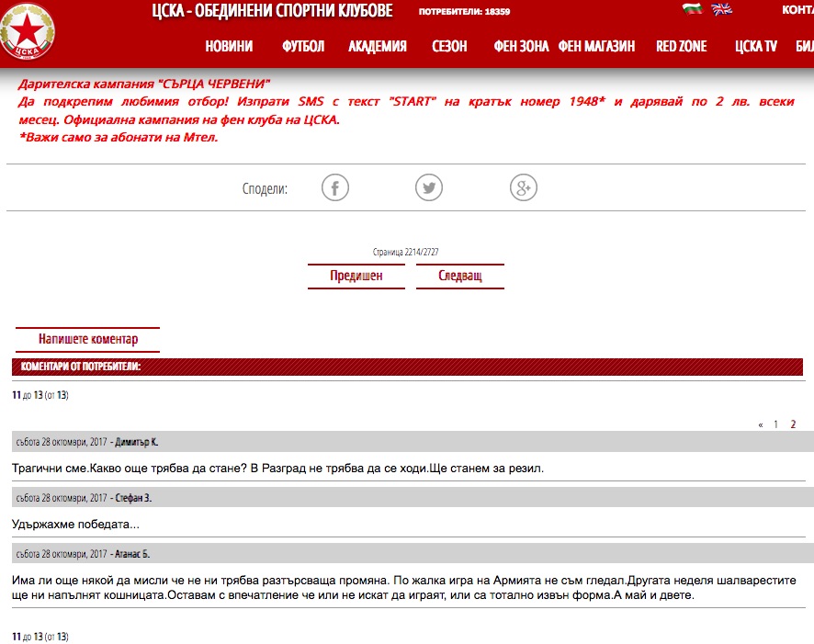Image resolution: width=814 pixels, height=644 pixels.
Task: Select СЕЗОН in the navigation bar
Action: coord(449,47)
